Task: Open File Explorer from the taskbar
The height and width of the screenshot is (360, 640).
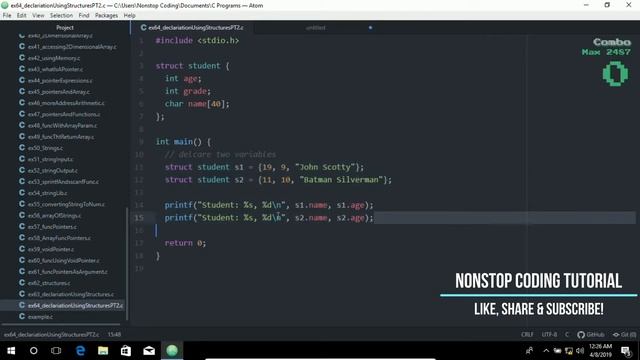Action: point(103,351)
